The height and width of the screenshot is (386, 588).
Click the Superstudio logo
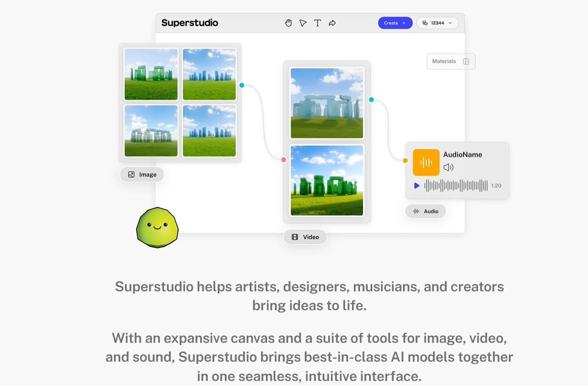click(189, 23)
